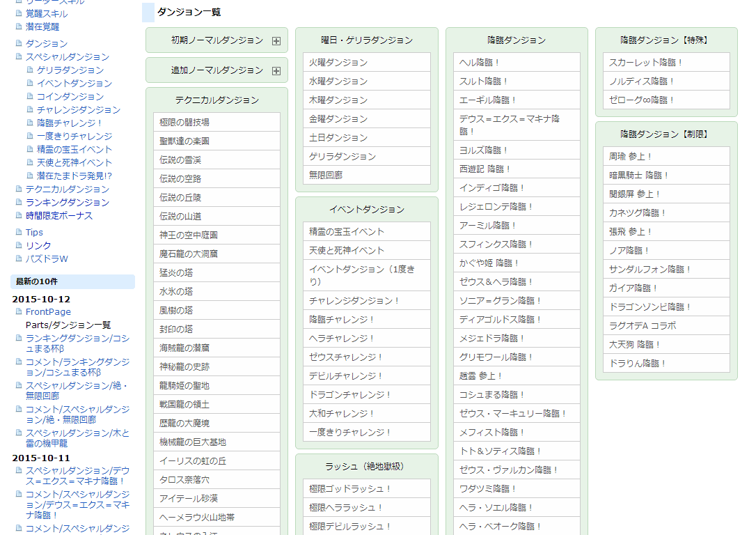Open the 周瑜 参上！ restricted dungeon link
756x535 pixels.
point(631,156)
